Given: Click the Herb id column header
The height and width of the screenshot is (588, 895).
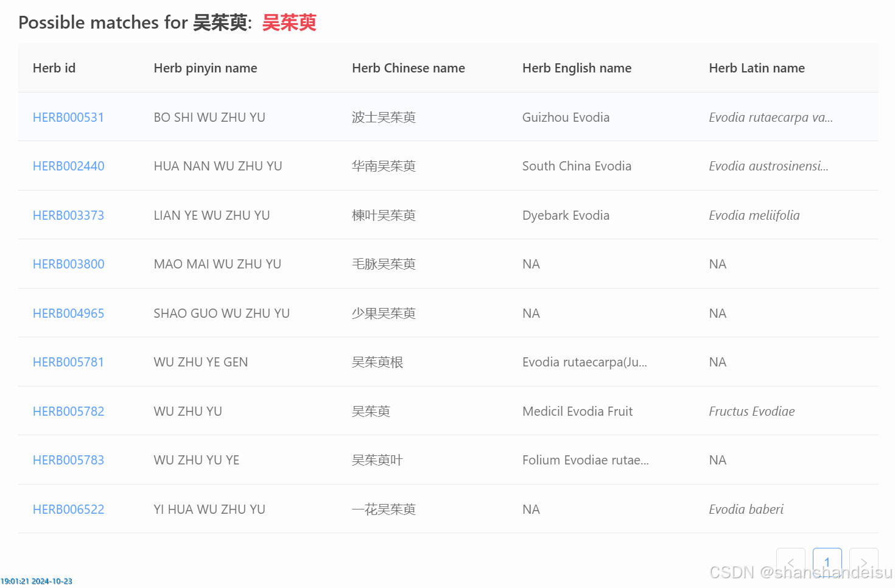Looking at the screenshot, I should (x=54, y=68).
